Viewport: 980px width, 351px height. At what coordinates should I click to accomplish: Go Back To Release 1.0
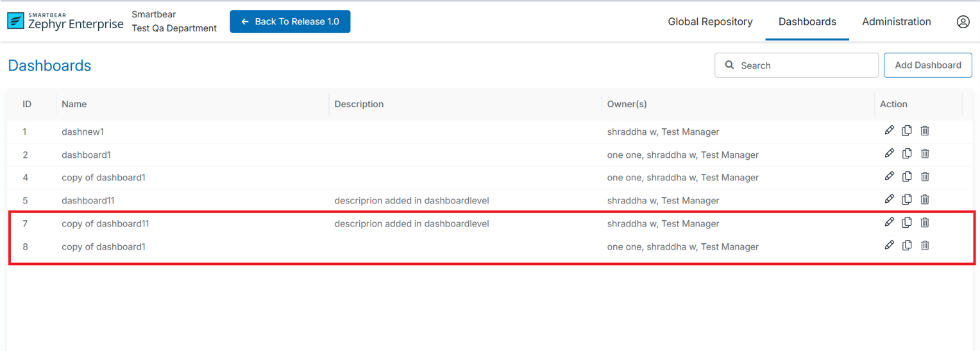click(290, 22)
